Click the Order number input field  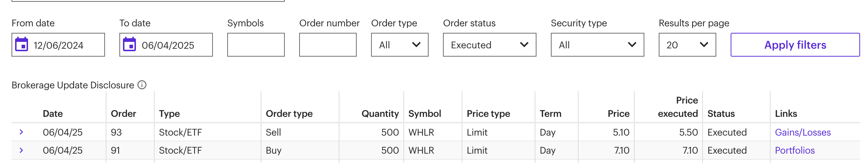coord(328,45)
